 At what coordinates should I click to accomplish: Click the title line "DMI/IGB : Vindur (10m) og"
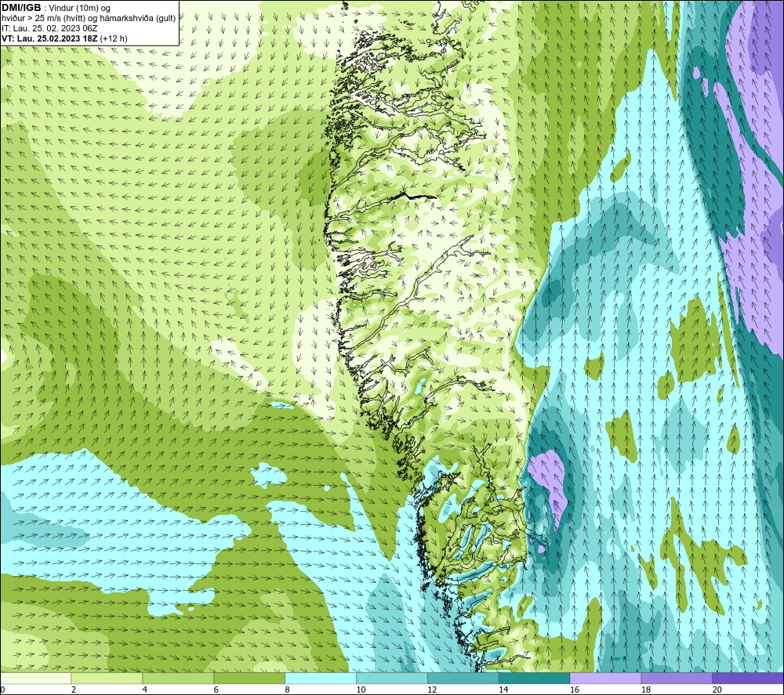[x=56, y=8]
